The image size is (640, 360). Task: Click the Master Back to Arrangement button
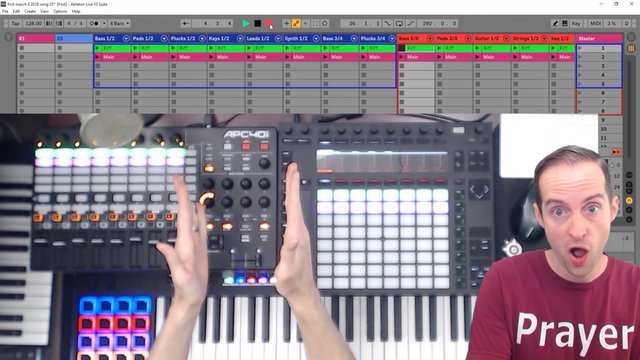point(616,152)
